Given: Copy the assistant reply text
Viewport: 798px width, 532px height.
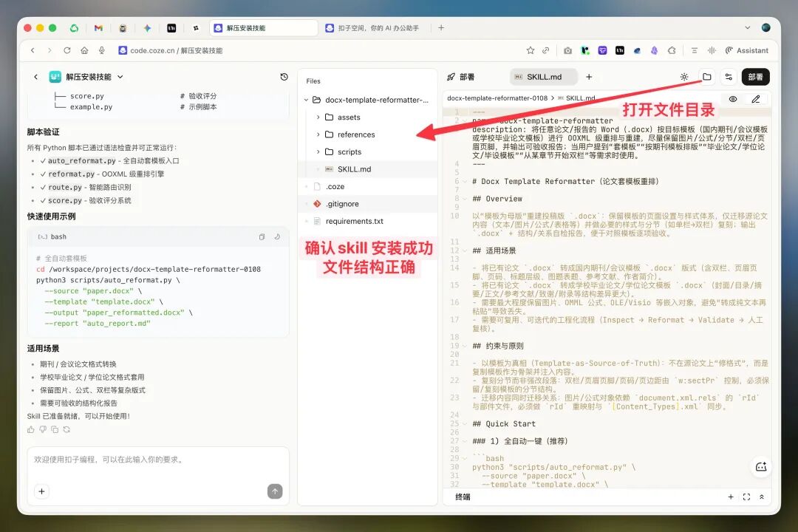Looking at the screenshot, I should click(55, 430).
